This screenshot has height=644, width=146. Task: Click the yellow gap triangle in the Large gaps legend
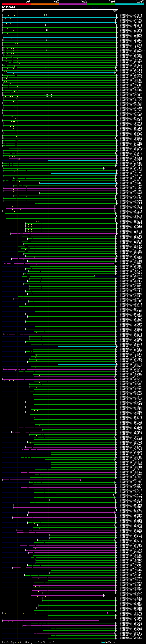(19, 642)
